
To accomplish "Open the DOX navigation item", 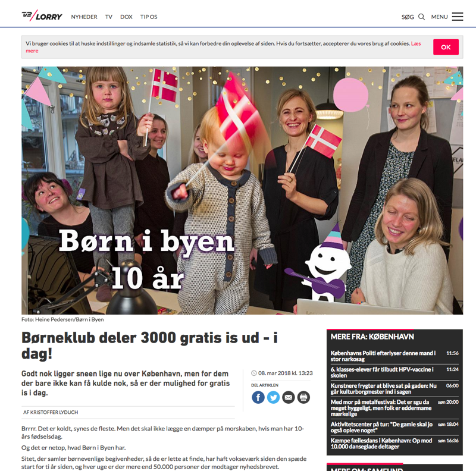I will tap(126, 17).
